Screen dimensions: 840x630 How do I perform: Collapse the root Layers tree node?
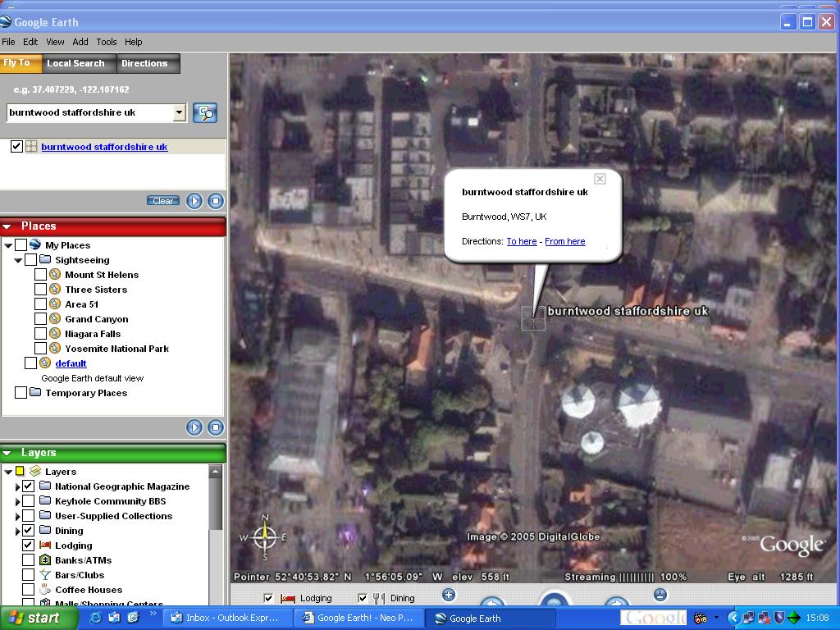tap(8, 472)
